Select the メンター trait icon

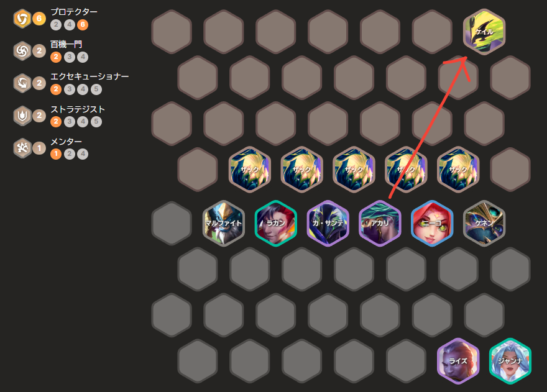(x=22, y=148)
